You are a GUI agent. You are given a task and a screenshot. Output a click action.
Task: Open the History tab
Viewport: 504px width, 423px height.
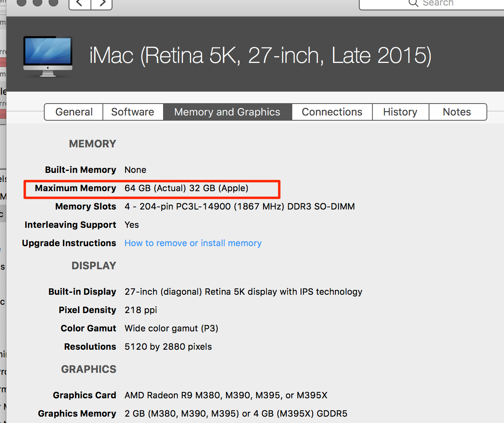click(400, 112)
